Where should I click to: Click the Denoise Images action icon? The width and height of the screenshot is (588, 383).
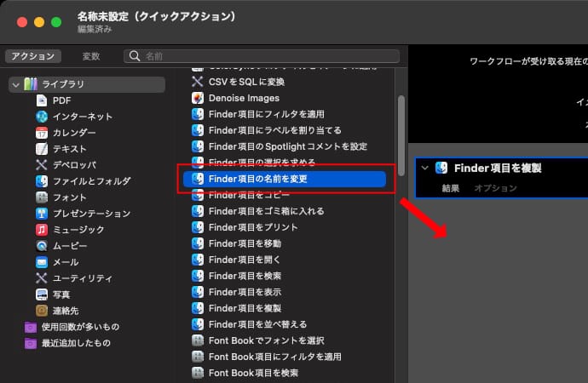pos(198,98)
